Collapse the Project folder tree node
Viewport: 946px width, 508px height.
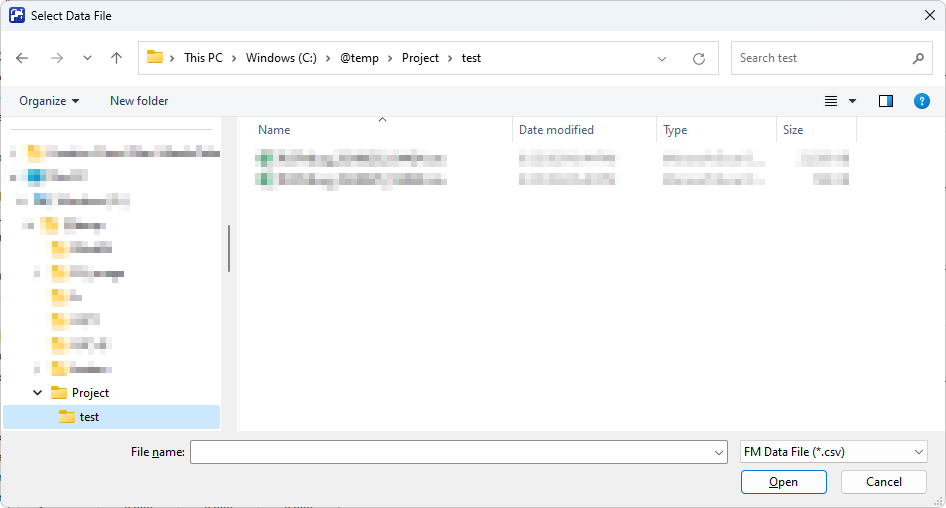(38, 393)
